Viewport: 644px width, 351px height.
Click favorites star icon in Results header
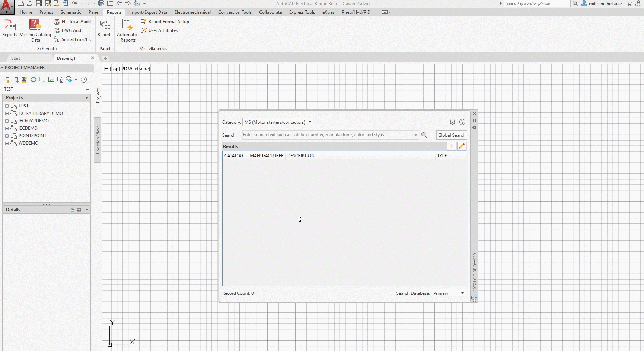point(451,146)
